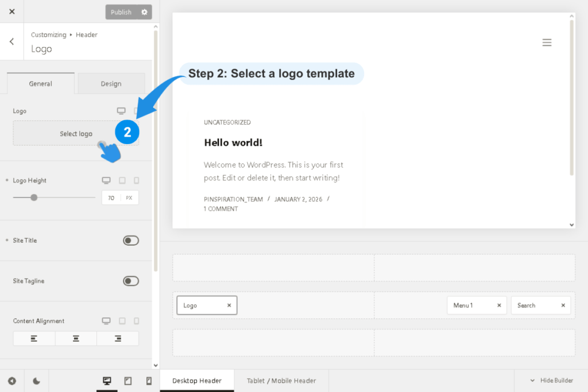The image size is (588, 392).
Task: Publish the customizer changes
Action: click(122, 11)
